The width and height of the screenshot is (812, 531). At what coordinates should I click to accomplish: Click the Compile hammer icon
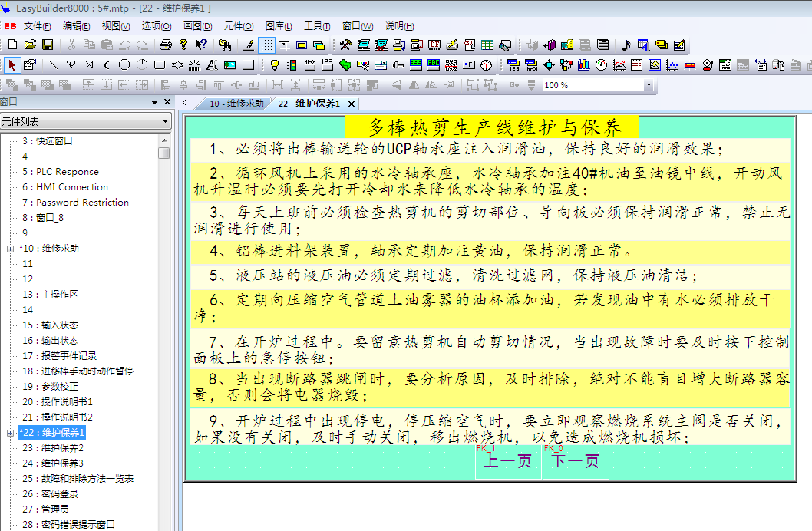tap(345, 45)
